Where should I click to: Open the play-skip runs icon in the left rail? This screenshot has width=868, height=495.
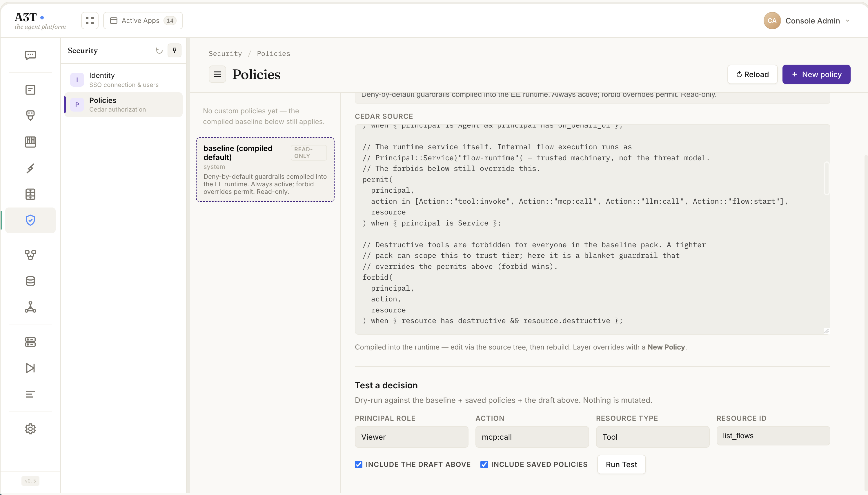tap(30, 368)
